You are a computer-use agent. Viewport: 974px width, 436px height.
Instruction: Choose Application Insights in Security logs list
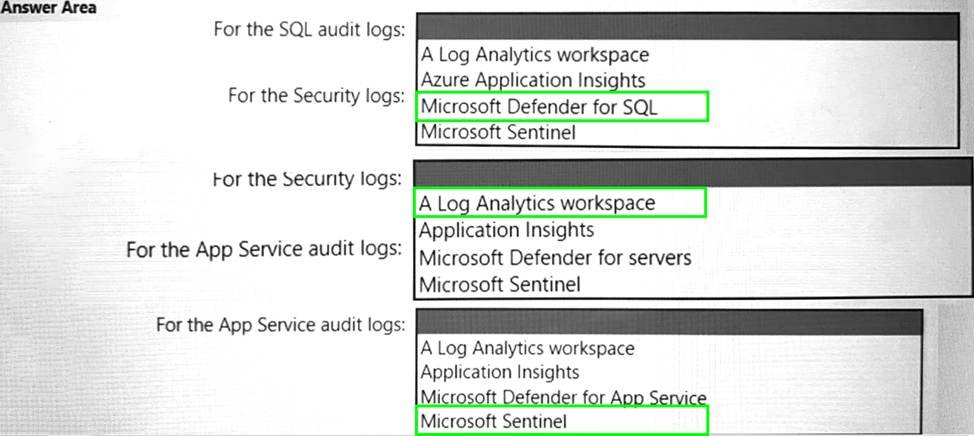click(x=506, y=230)
